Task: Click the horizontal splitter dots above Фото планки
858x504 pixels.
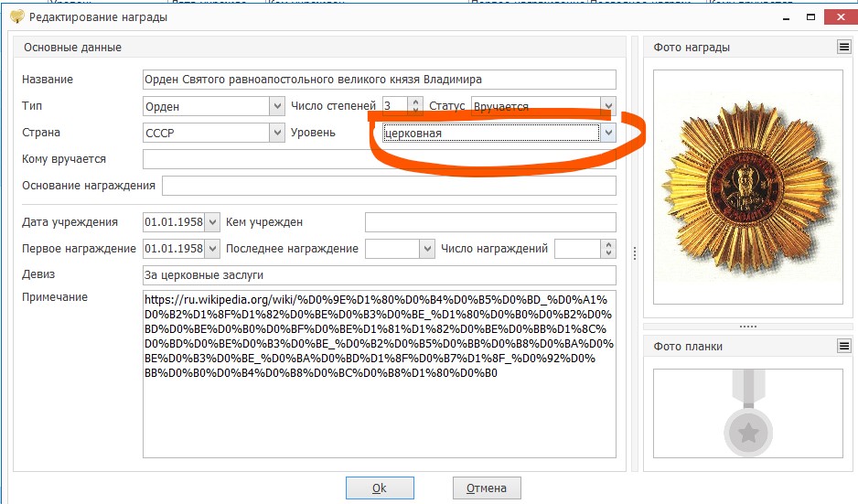Action: tap(748, 327)
